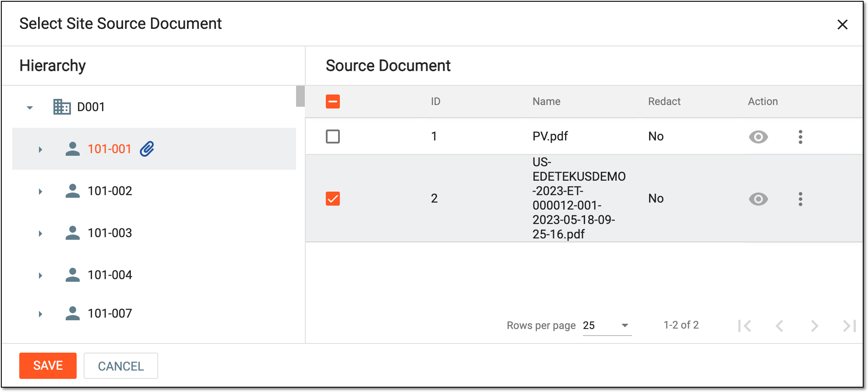The height and width of the screenshot is (392, 868).
Task: Expand the 101-007 subject node
Action: (40, 314)
